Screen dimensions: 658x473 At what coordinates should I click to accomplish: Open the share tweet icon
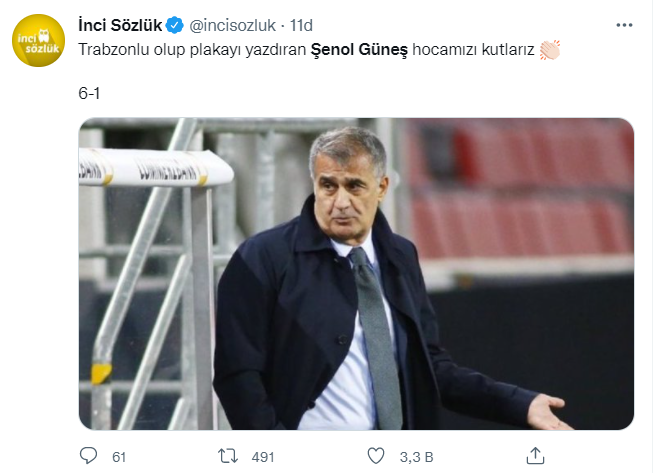point(537,456)
